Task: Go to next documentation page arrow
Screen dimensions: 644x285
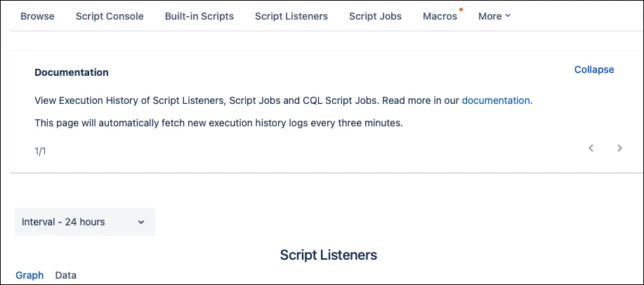Action: point(619,148)
